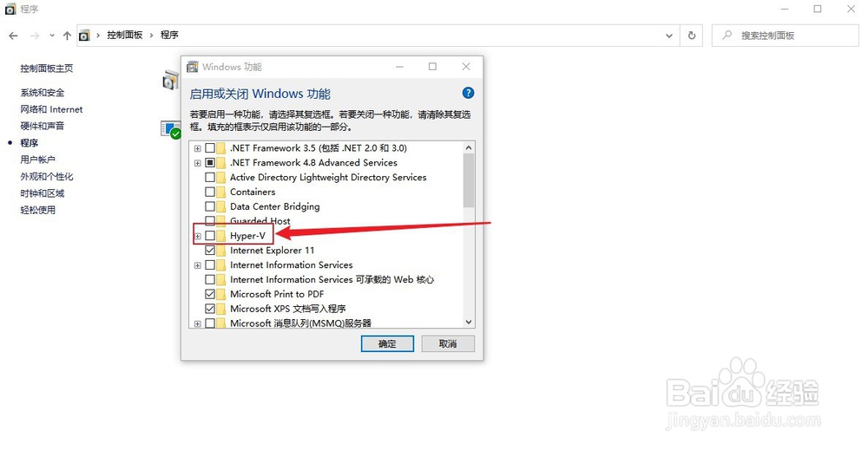
Task: Enable Data Center Bridging checkbox
Action: click(x=210, y=206)
